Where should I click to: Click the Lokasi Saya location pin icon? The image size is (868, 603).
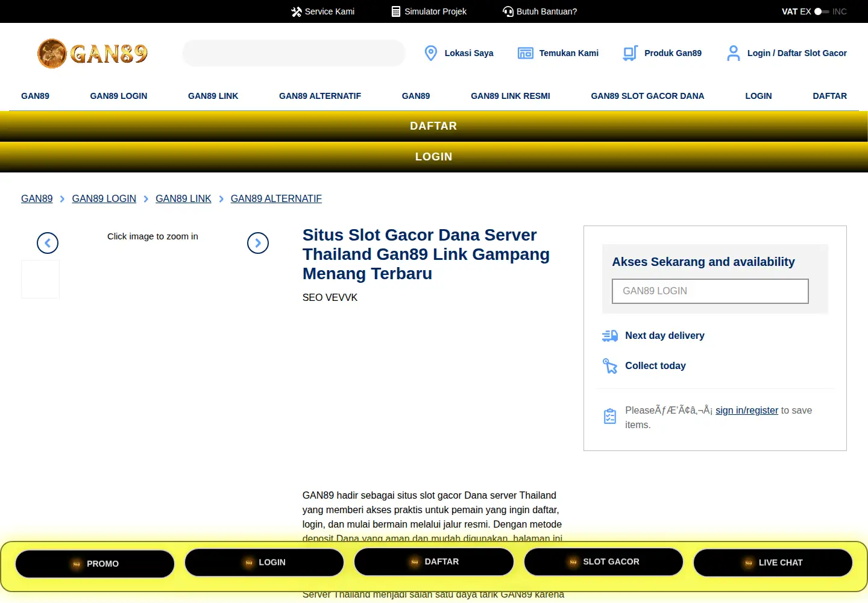[431, 53]
